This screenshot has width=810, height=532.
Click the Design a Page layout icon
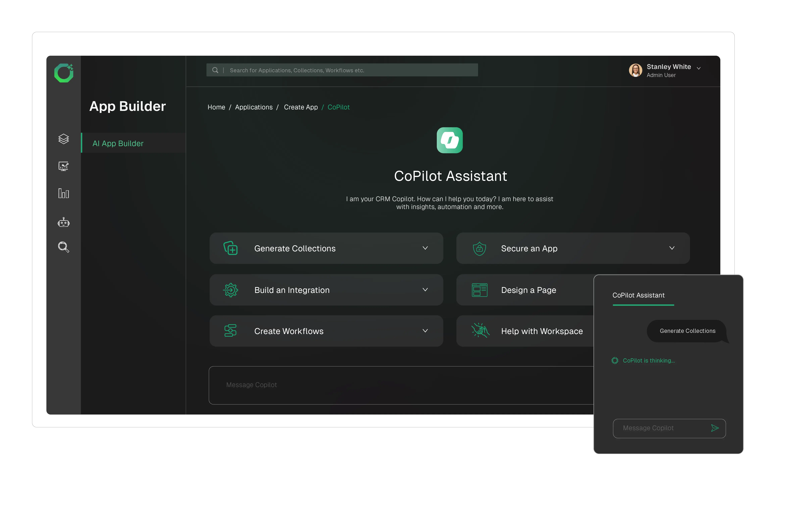479,290
